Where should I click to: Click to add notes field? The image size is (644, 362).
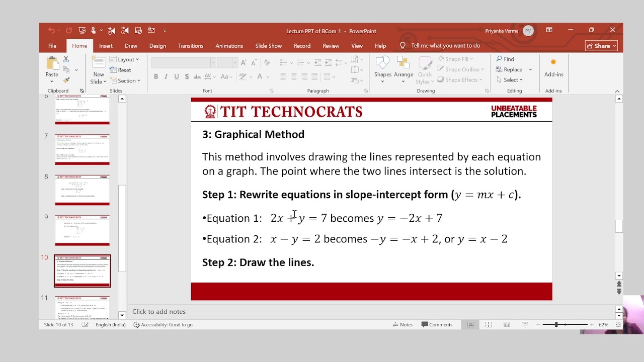pyautogui.click(x=159, y=312)
